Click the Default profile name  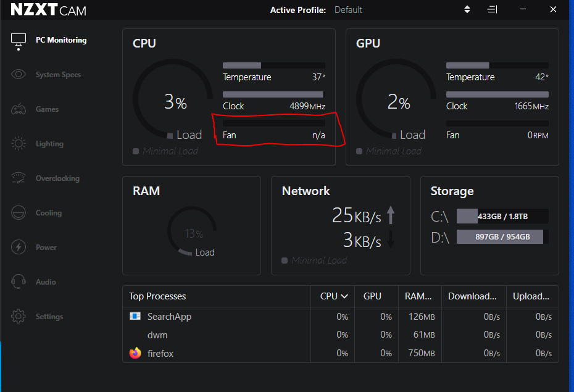pos(348,10)
